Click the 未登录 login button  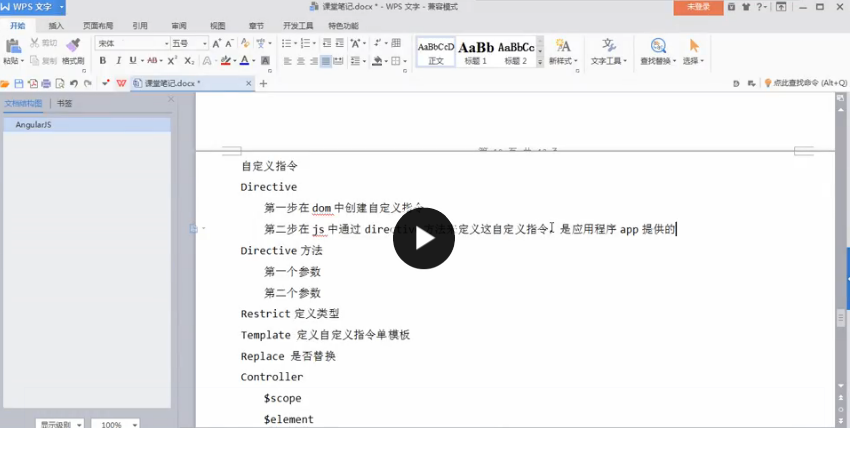point(698,7)
